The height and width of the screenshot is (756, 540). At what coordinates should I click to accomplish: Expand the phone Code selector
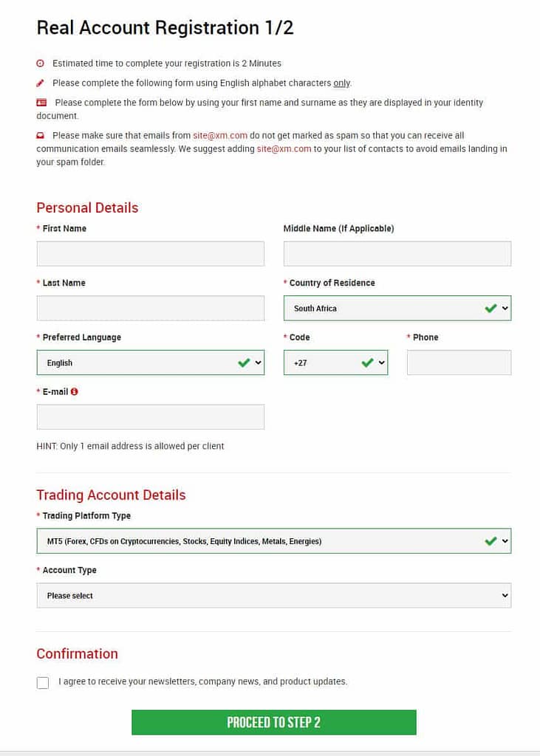tap(336, 362)
